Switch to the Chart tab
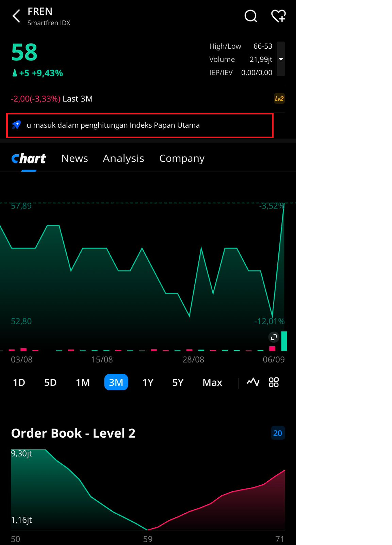This screenshot has height=545, width=392. tap(29, 158)
